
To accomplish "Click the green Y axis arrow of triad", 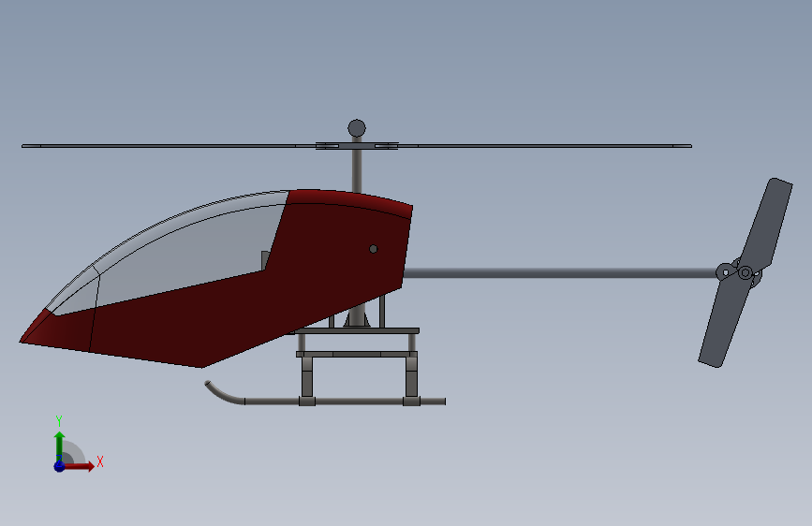I will tap(60, 446).
